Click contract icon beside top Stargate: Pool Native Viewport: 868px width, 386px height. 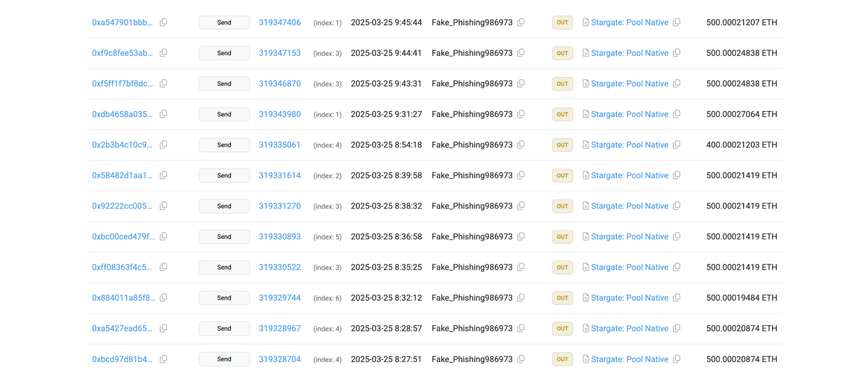pos(585,22)
